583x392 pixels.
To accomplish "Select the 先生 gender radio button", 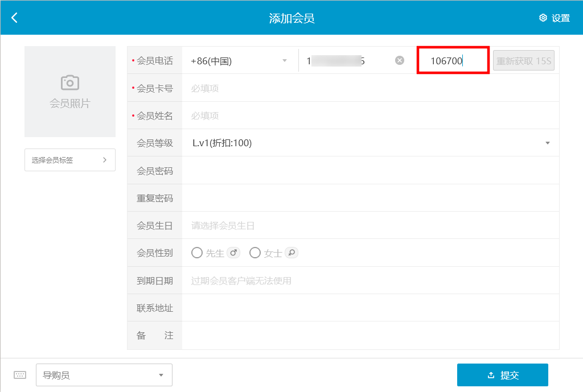I will [x=196, y=253].
